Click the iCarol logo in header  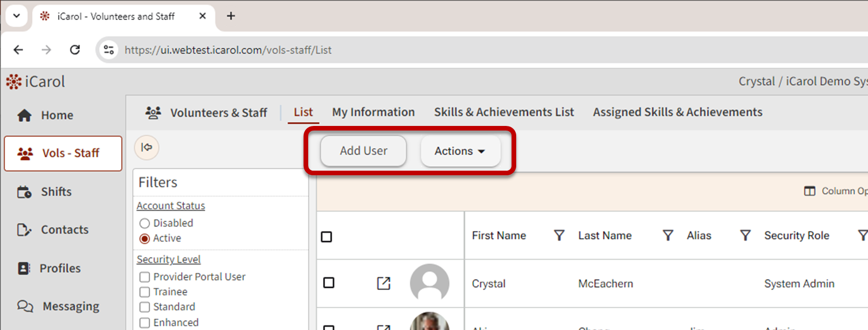point(35,82)
